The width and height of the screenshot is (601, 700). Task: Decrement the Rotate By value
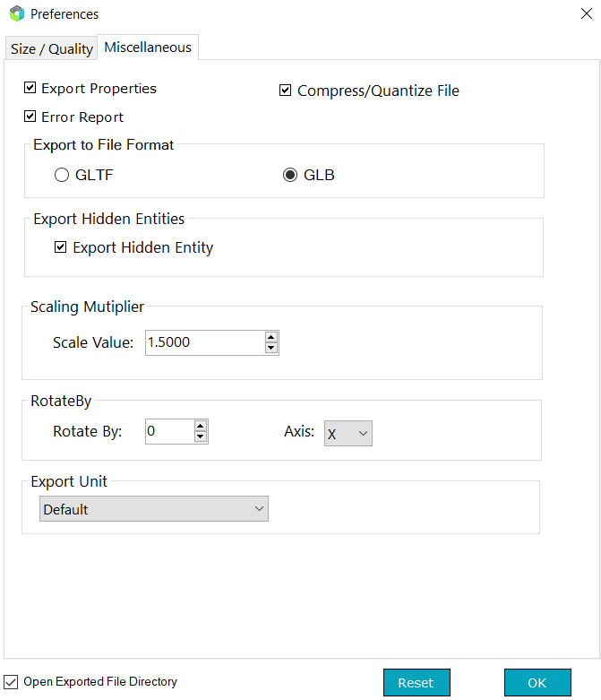(x=201, y=436)
